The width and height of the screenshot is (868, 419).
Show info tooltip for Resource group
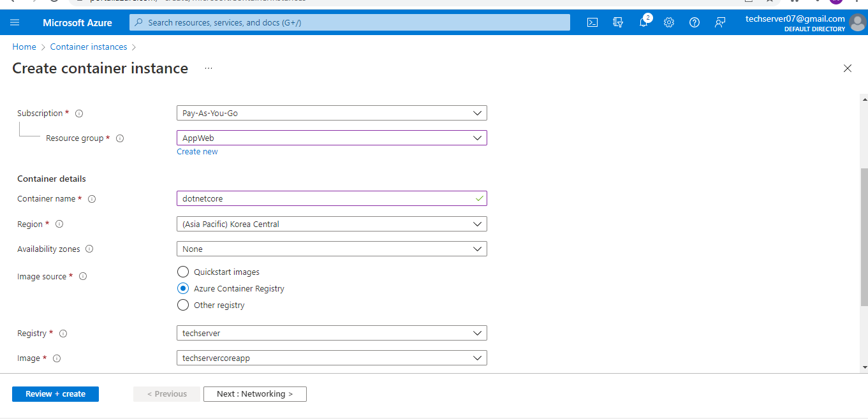[120, 138]
